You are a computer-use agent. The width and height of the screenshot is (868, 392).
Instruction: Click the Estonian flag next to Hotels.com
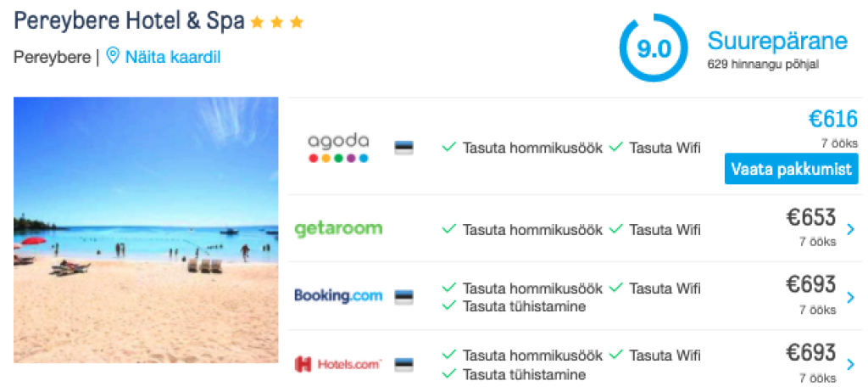pyautogui.click(x=404, y=365)
